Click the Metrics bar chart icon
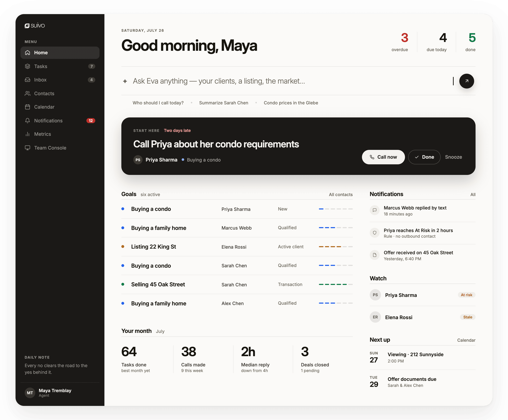Viewport: 508px width, 420px height. coord(28,134)
